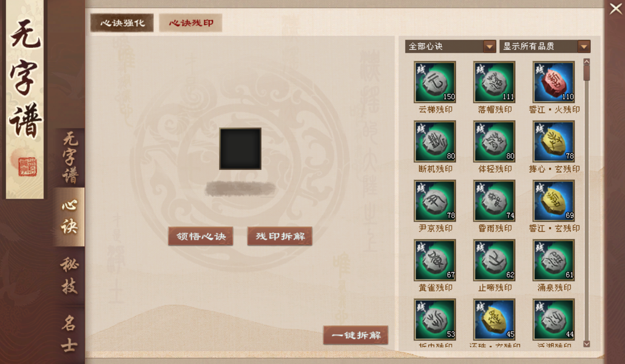625x364 pixels.
Task: Click the seal list scrollbar down arrow
Action: click(x=586, y=343)
